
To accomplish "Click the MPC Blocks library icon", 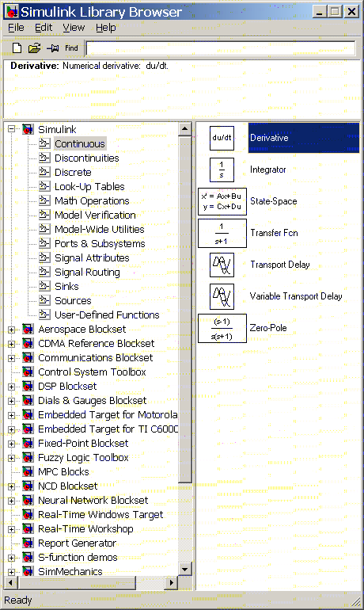I will tap(28, 471).
